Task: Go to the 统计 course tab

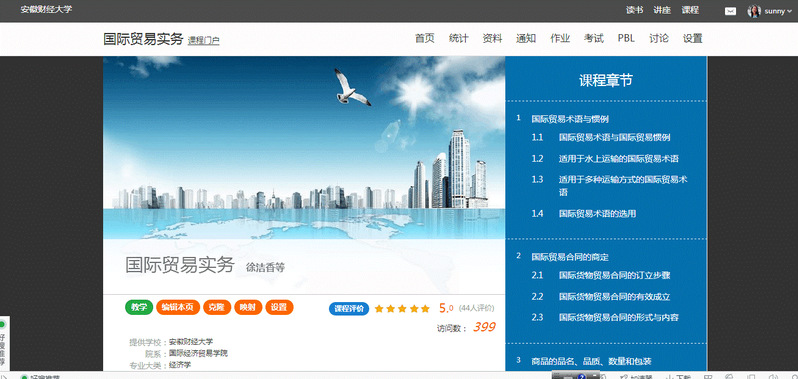Action: tap(459, 38)
